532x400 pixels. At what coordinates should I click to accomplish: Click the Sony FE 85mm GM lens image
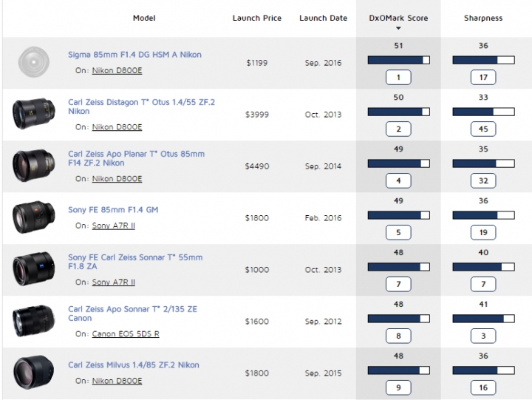tap(33, 218)
